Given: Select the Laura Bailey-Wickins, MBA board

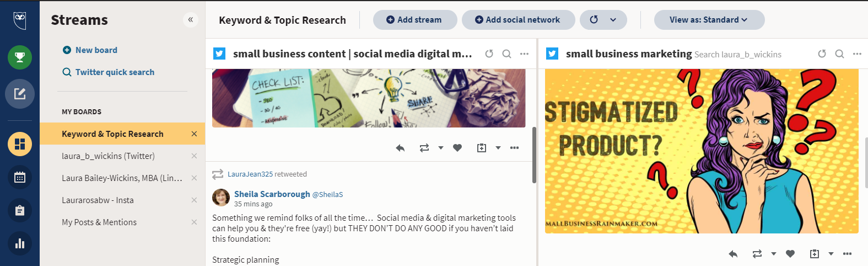Looking at the screenshot, I should click(x=122, y=178).
